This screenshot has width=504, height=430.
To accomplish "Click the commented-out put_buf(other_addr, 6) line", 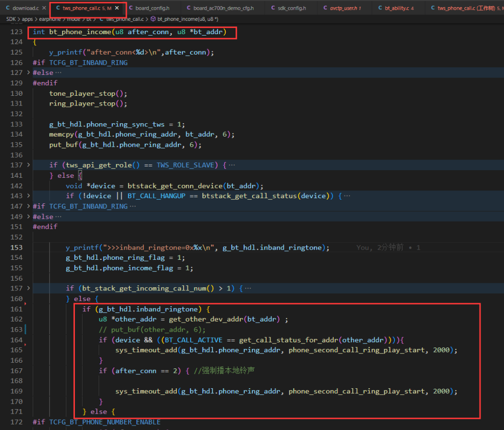I will pos(152,330).
